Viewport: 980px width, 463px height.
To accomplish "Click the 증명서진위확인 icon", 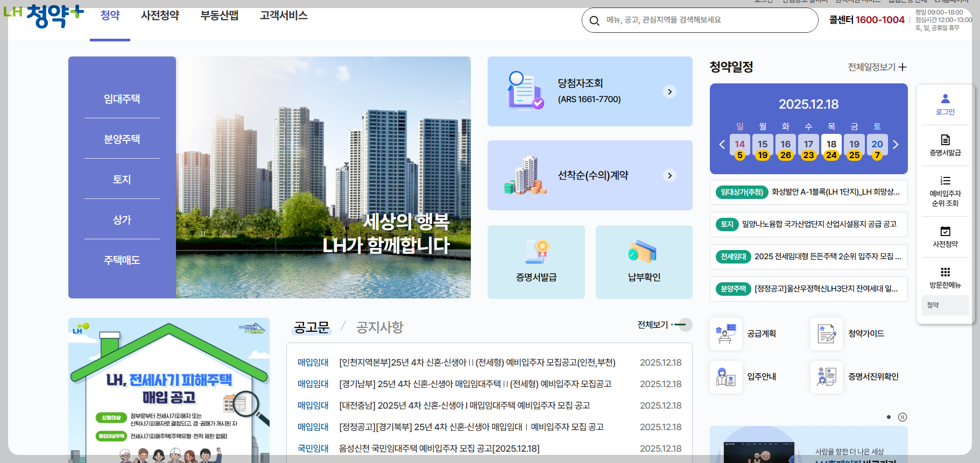I will pos(827,376).
